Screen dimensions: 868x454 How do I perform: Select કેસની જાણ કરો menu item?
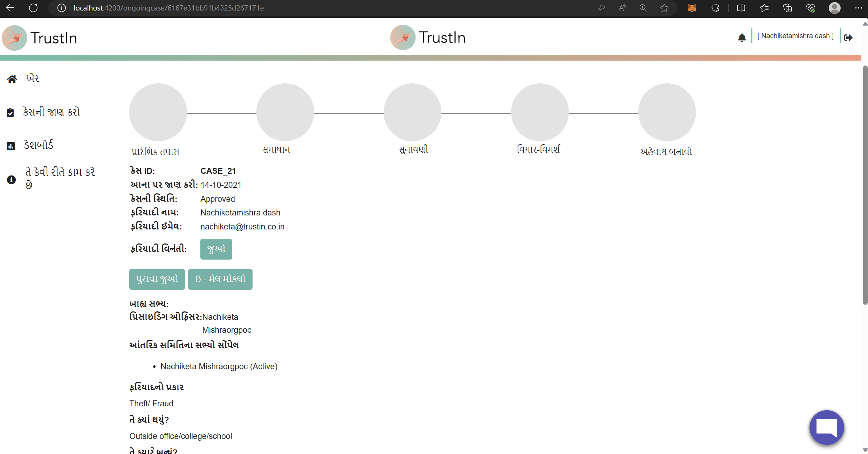(x=51, y=112)
